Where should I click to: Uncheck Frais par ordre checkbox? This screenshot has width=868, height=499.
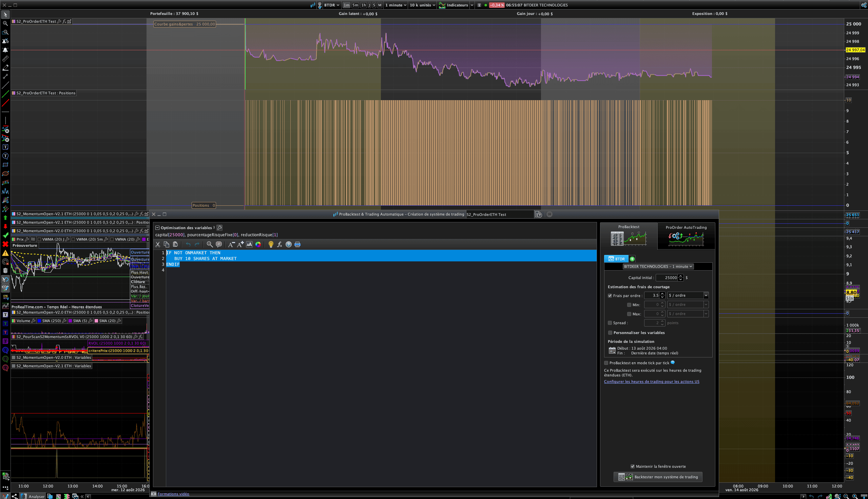click(x=610, y=295)
